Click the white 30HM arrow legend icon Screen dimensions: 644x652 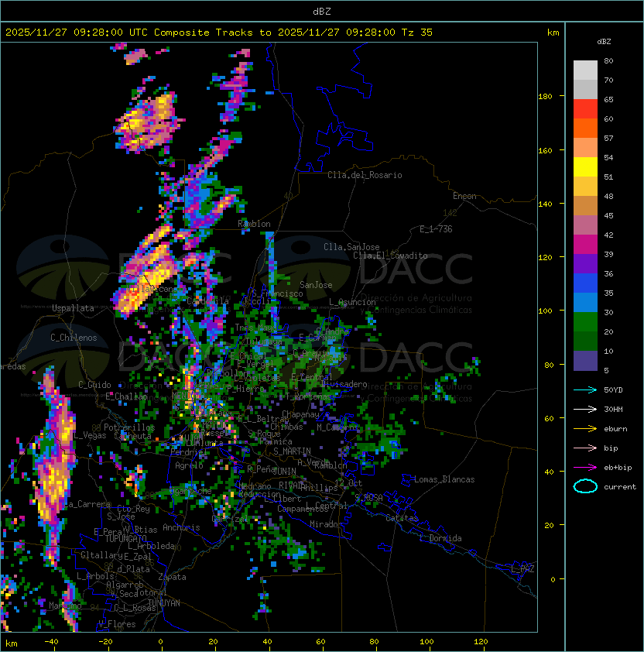tap(585, 409)
